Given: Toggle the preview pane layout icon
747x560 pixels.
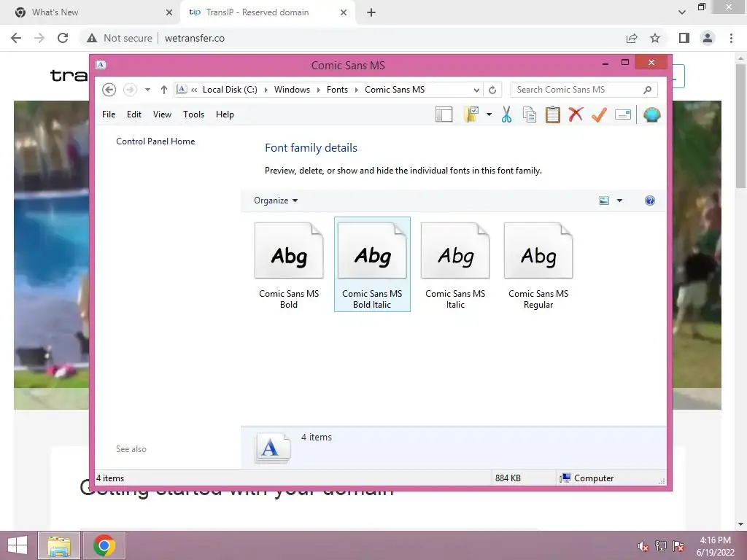Looking at the screenshot, I should pyautogui.click(x=444, y=114).
